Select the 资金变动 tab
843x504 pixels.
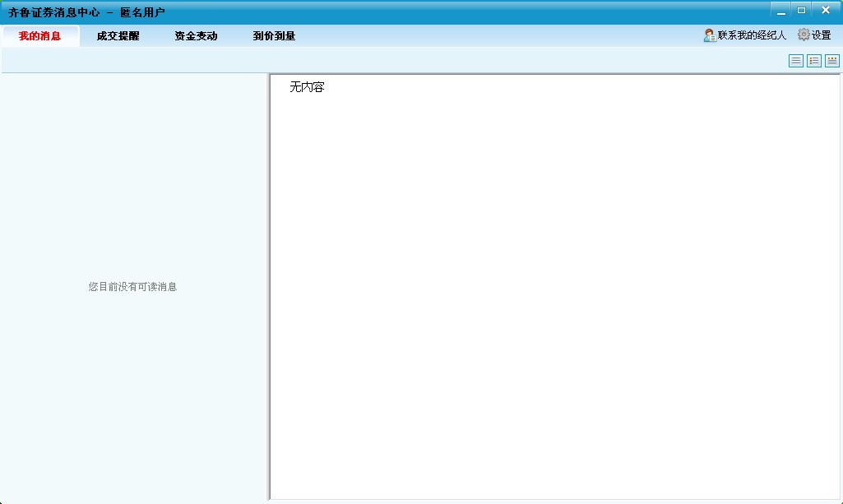pyautogui.click(x=196, y=36)
